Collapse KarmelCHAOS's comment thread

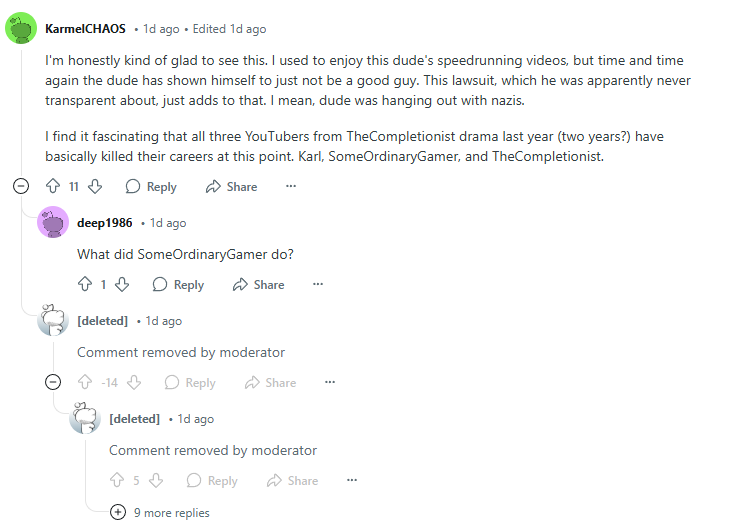click(21, 186)
